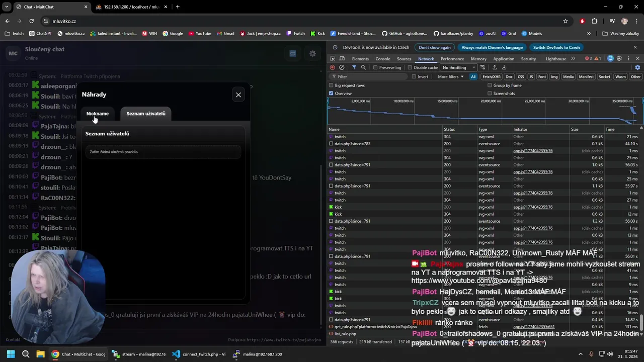
Task: Go back in browser history
Action: (x=7, y=21)
